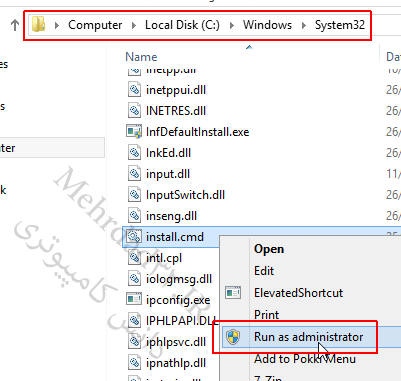The width and height of the screenshot is (401, 381).
Task: Select file name input.dll
Action: coord(168,174)
